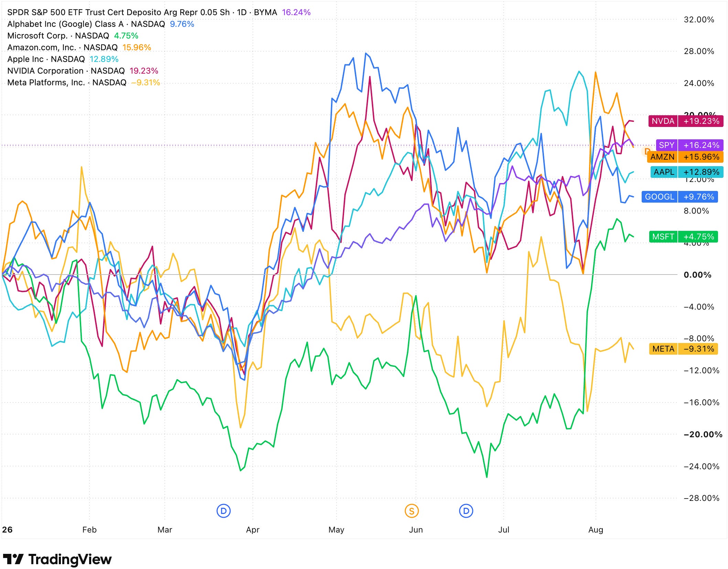Click the blue dividend marker between Jun and Jul
The height and width of the screenshot is (569, 728).
tap(466, 511)
